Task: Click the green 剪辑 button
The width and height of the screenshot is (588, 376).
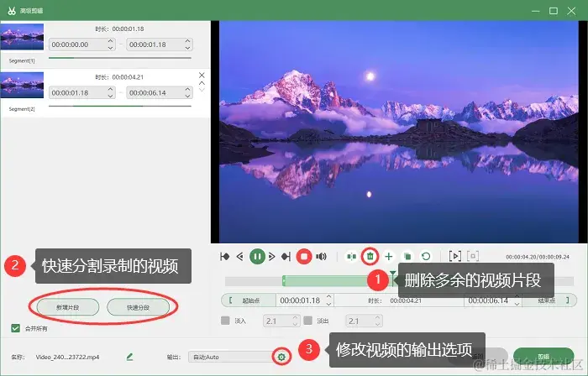Action: pos(543,356)
